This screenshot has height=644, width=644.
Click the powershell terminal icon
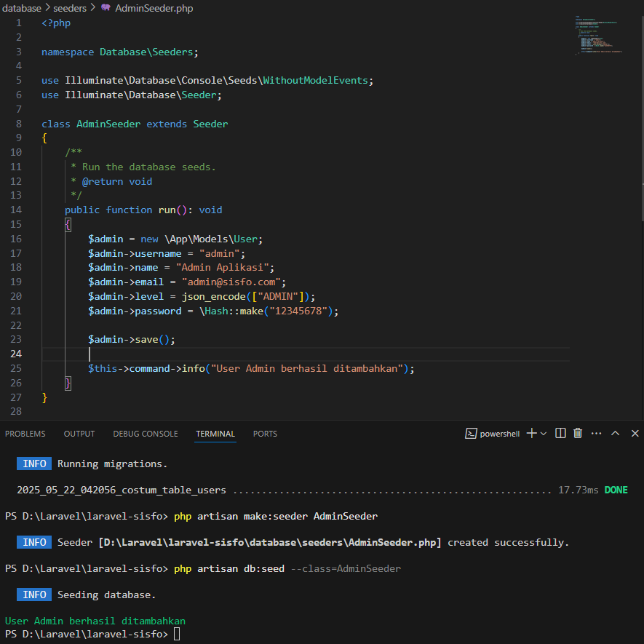472,433
